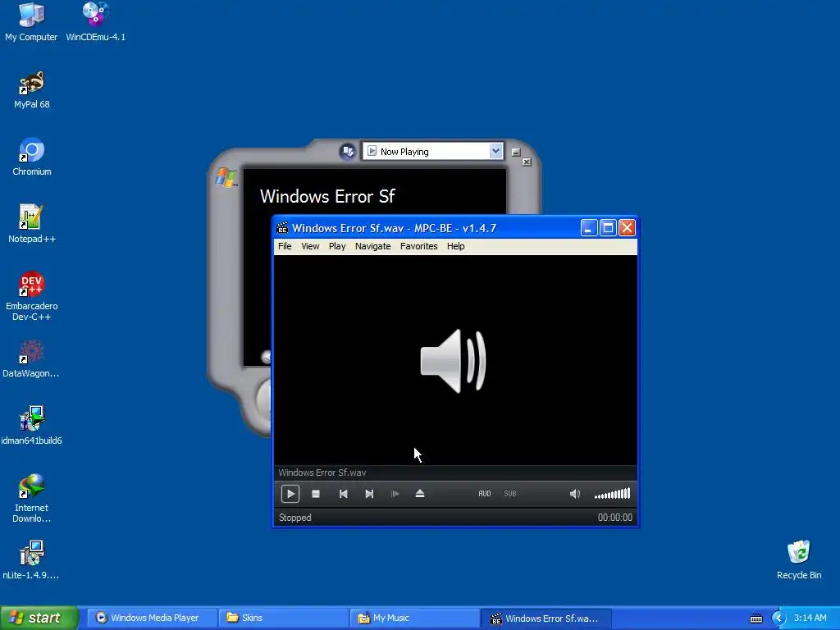
Task: Skip to previous track in MPC-BE
Action: (x=344, y=494)
